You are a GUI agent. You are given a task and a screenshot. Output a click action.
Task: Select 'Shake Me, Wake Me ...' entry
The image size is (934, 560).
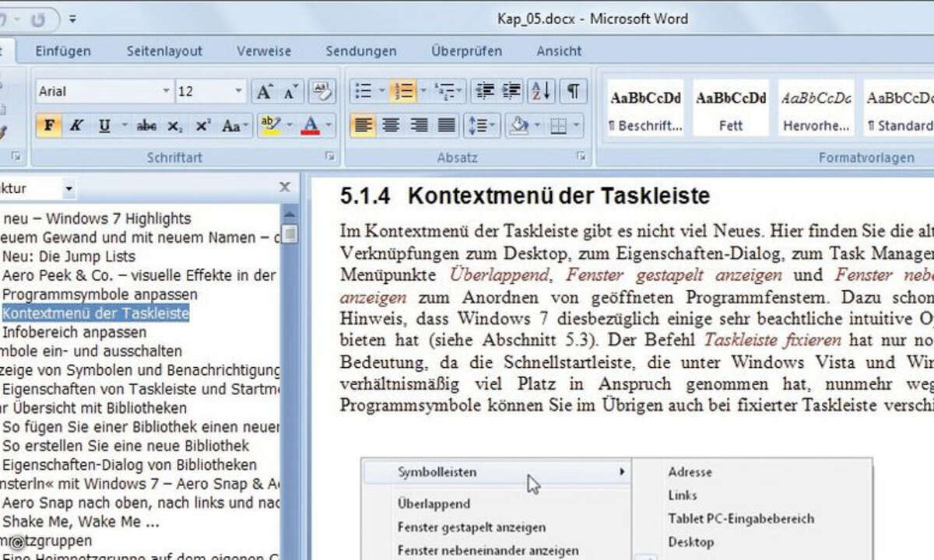tap(81, 521)
